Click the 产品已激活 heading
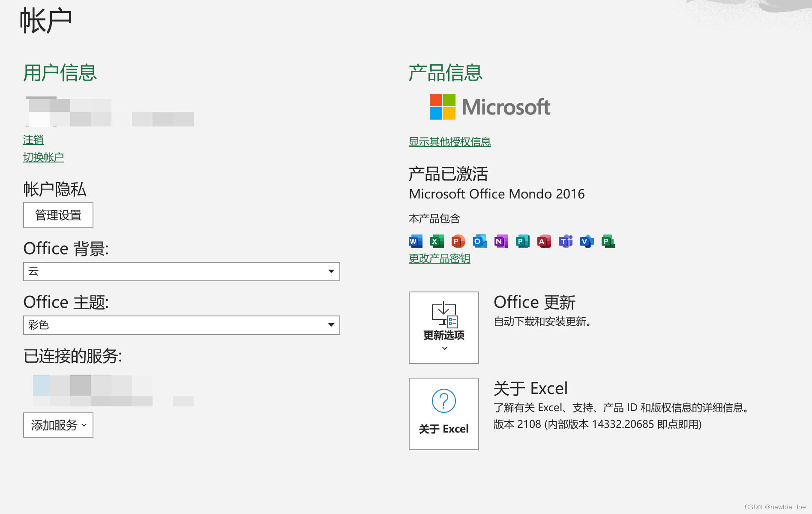This screenshot has width=812, height=514. click(x=448, y=174)
